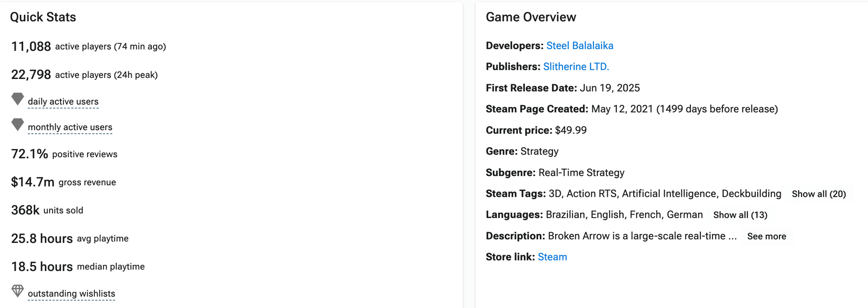The image size is (868, 308).
Task: Open developer Steel Balalaika's page
Action: (580, 46)
